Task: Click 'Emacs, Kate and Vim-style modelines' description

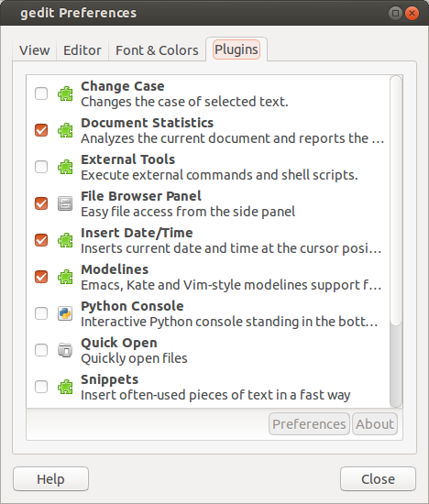Action: coord(231,285)
